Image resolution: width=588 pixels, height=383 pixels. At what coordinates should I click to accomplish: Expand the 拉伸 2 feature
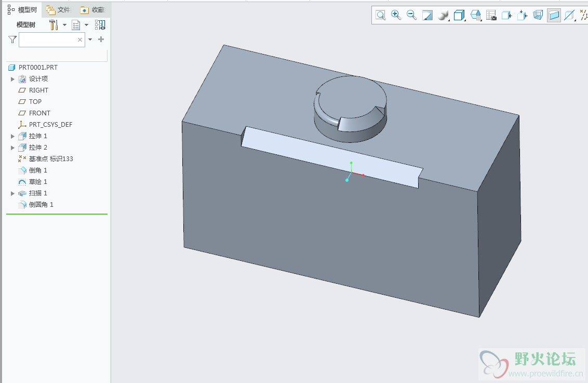12,148
